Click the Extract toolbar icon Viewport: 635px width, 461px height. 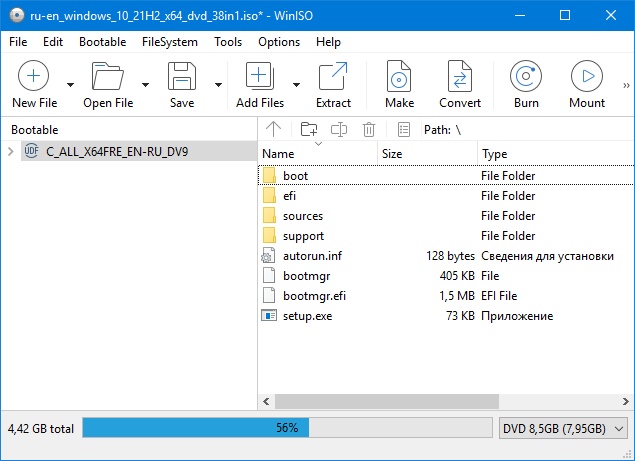coord(333,78)
